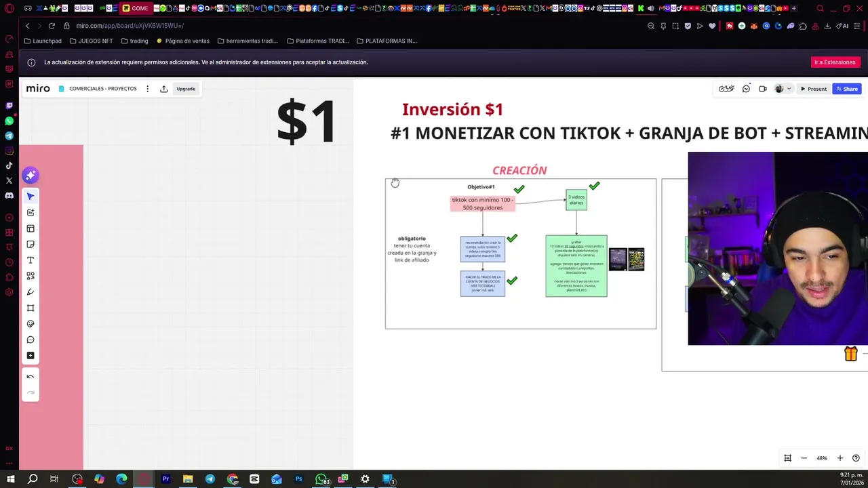Start Present mode

click(814, 89)
